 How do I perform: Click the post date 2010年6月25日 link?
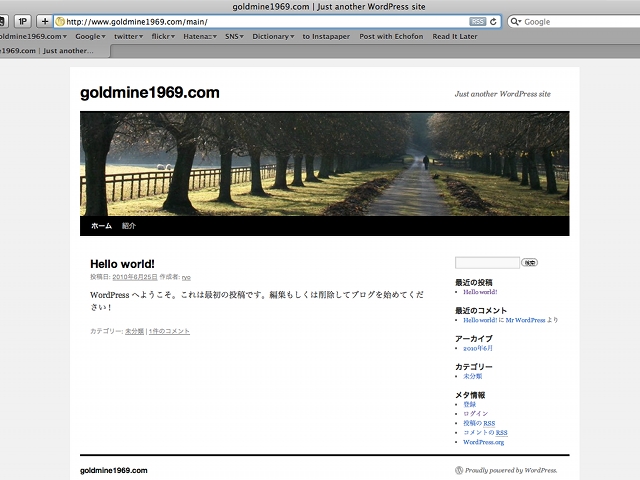(x=135, y=277)
